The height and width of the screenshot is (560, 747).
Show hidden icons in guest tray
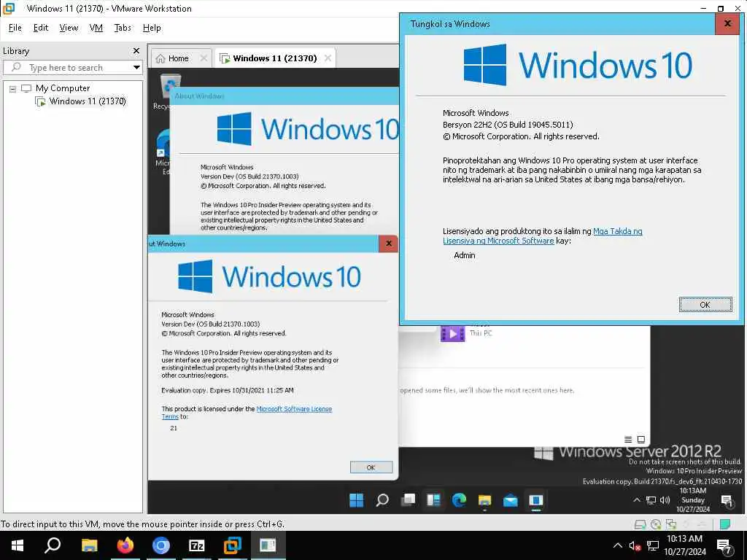(636, 500)
